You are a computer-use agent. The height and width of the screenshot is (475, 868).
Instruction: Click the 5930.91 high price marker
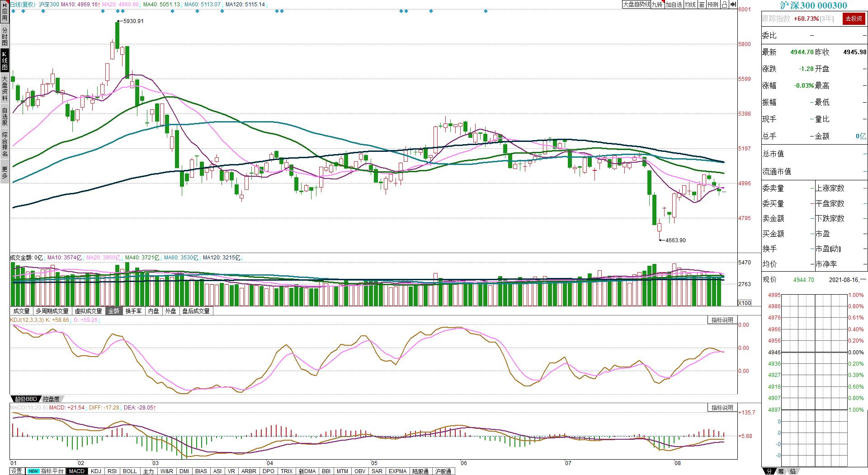click(133, 21)
